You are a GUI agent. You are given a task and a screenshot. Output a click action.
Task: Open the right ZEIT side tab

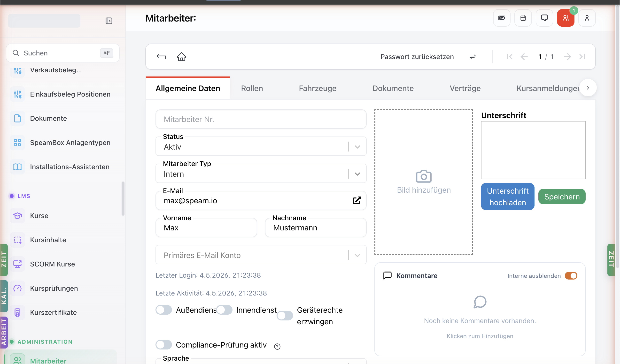(611, 259)
